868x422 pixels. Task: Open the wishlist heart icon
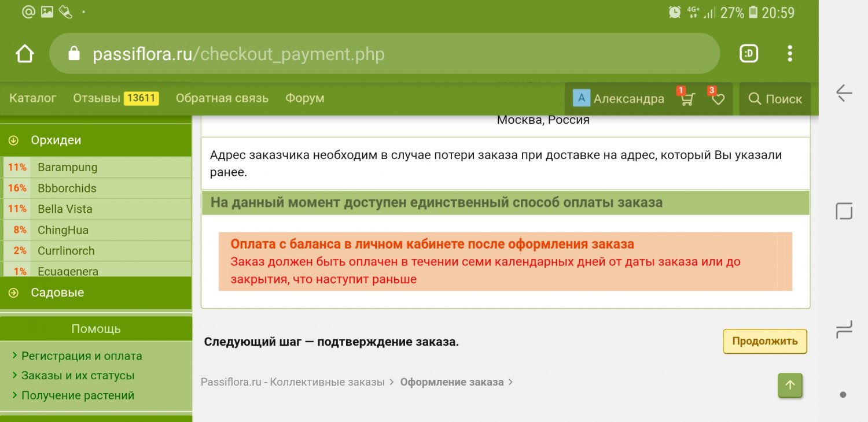click(718, 99)
